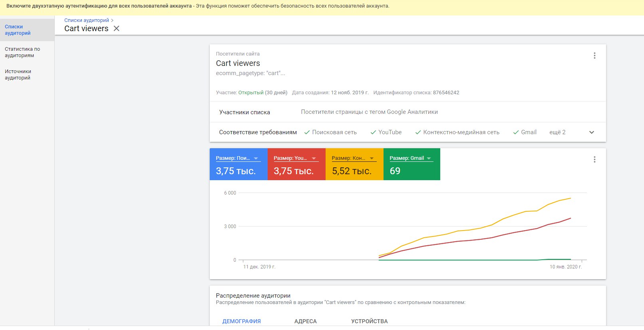
Task: Click the 10 янв. 2020 г. axis label
Action: pyautogui.click(x=566, y=266)
